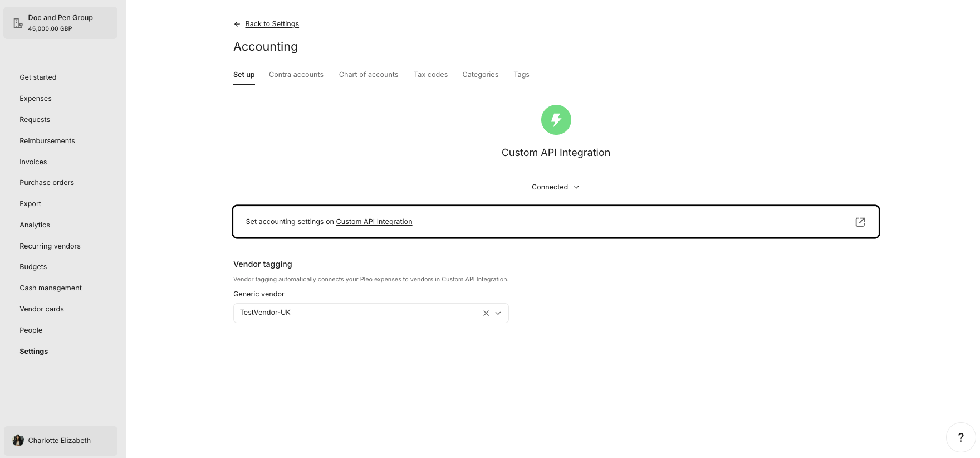980x458 pixels.
Task: Open Charlotte Elizabeth's profile name
Action: coord(60,441)
